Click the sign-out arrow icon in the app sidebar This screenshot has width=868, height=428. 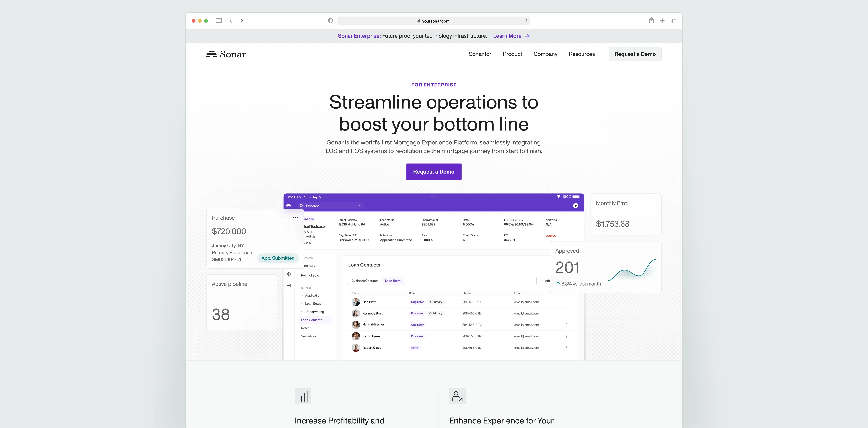coord(289,285)
